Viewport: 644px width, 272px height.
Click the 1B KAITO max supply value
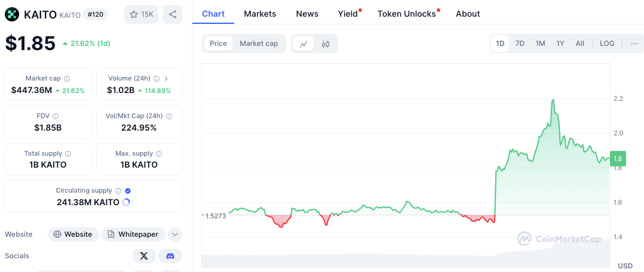[x=139, y=165]
